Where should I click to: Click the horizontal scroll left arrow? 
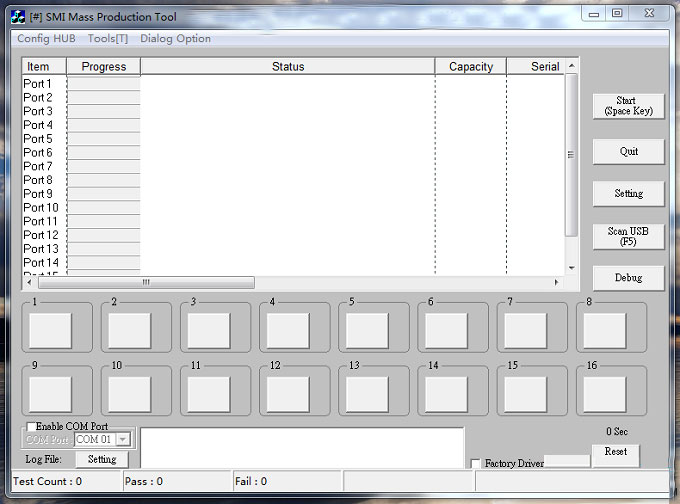29,282
